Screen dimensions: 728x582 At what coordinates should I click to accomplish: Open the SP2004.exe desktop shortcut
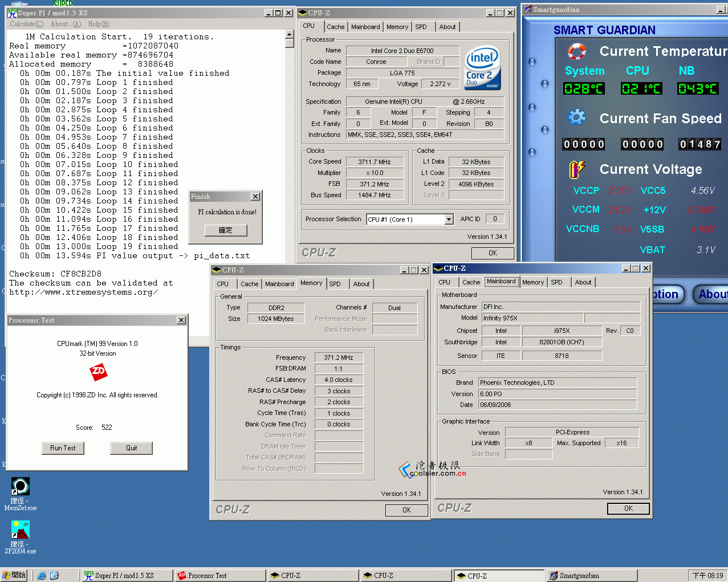point(21,536)
